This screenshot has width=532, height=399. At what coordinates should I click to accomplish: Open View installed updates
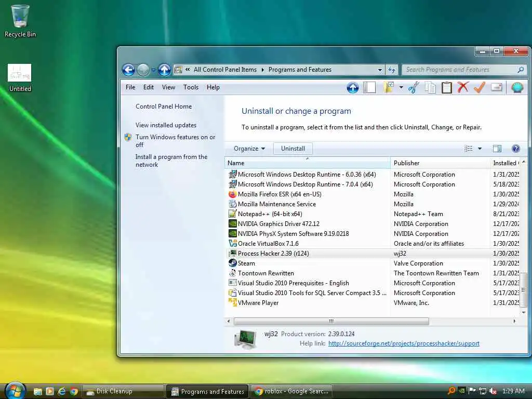click(x=166, y=125)
